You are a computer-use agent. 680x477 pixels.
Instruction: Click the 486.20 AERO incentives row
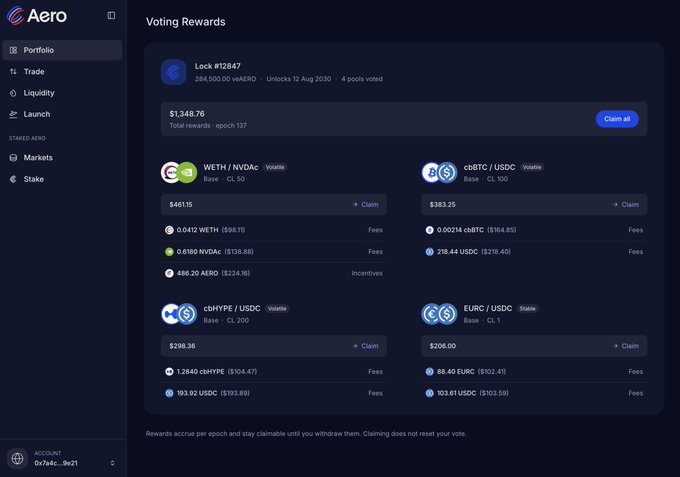[x=274, y=273]
